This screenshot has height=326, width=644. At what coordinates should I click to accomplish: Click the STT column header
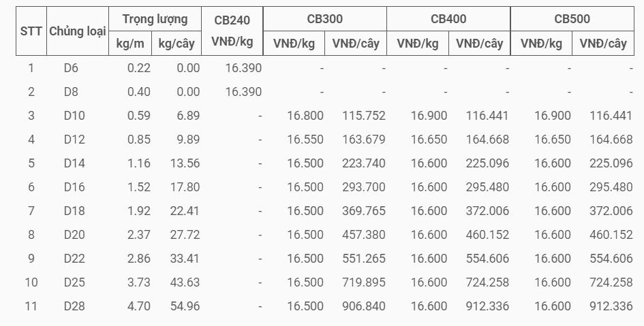[x=31, y=31]
